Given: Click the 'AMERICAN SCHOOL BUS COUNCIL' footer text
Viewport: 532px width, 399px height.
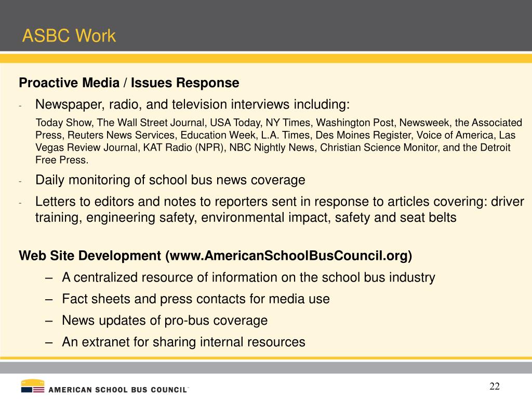Looking at the screenshot, I should point(118,390).
